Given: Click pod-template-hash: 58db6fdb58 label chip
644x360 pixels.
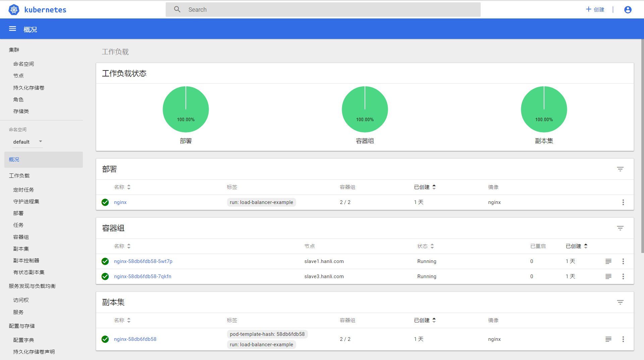Looking at the screenshot, I should (267, 334).
